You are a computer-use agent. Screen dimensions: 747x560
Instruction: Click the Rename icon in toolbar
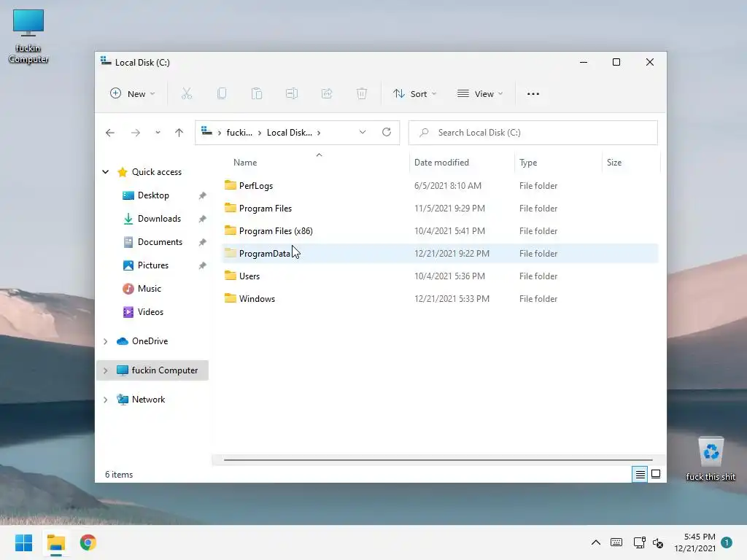click(x=292, y=94)
